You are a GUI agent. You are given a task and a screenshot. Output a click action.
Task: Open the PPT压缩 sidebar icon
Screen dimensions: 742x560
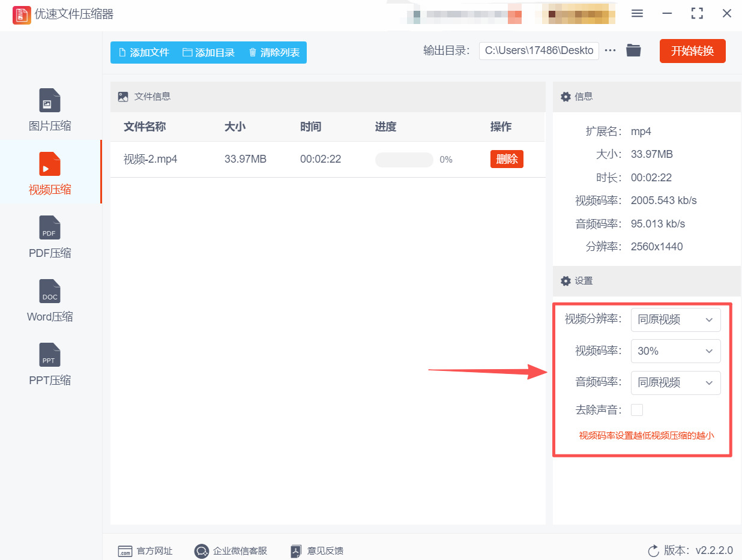[x=50, y=355]
